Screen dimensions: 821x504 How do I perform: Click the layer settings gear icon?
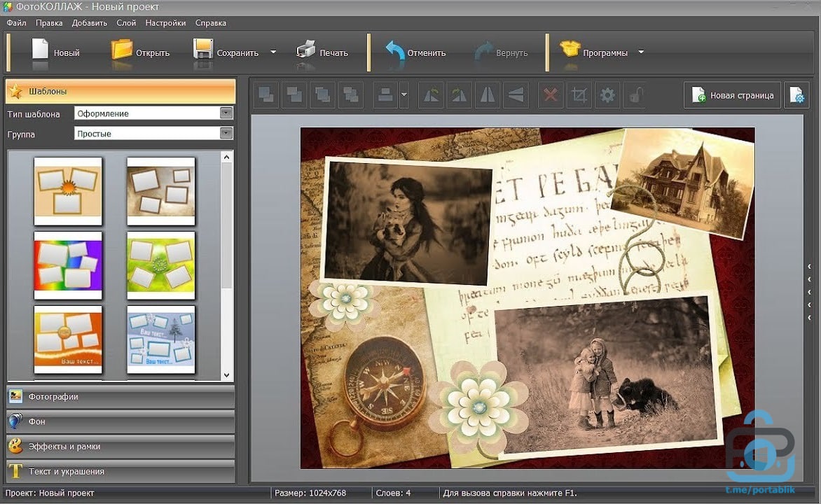coord(608,95)
